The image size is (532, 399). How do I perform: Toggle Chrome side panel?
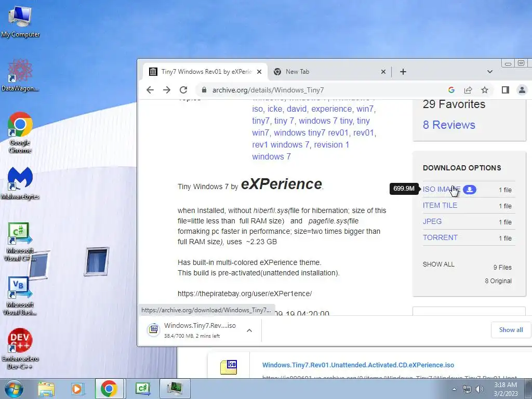pyautogui.click(x=506, y=90)
